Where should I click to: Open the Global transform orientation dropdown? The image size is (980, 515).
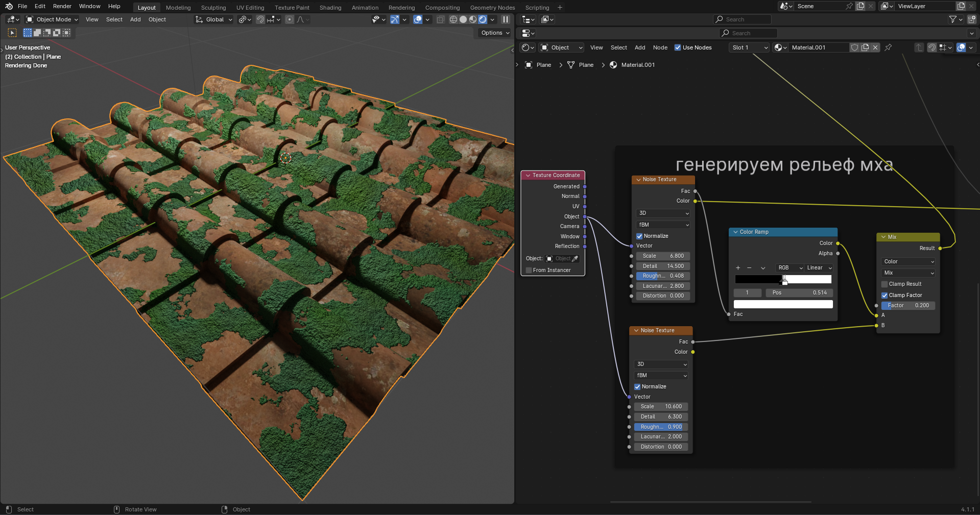(x=214, y=19)
